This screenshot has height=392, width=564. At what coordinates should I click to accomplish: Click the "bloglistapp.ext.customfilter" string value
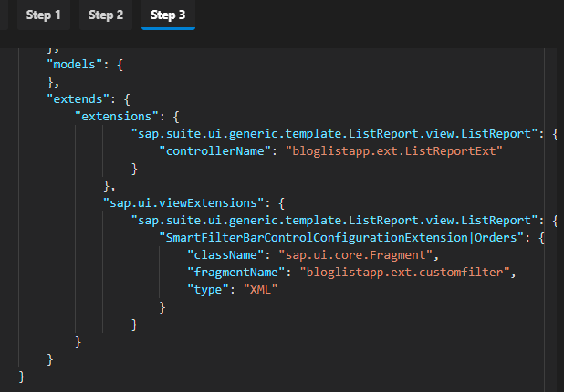click(404, 273)
